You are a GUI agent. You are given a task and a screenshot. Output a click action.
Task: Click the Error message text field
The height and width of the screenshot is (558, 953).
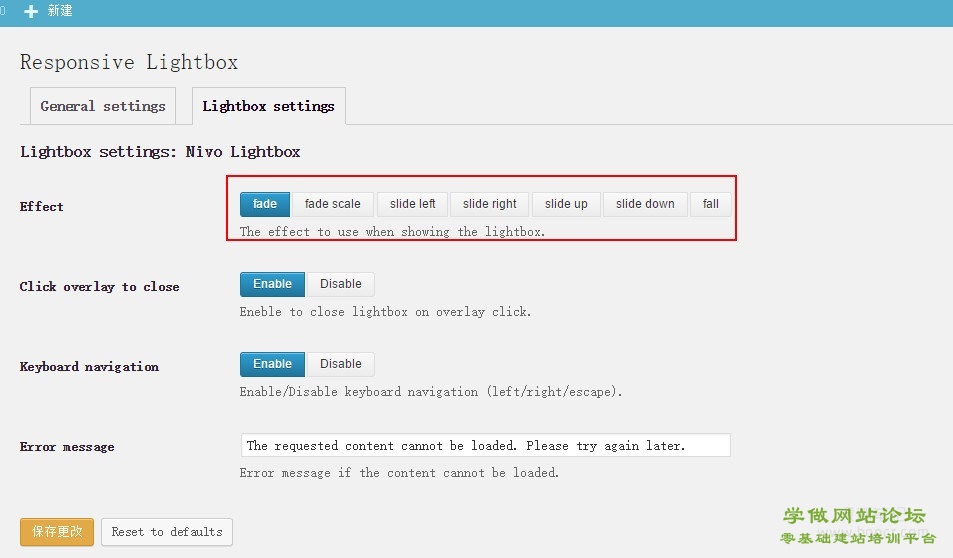[485, 446]
